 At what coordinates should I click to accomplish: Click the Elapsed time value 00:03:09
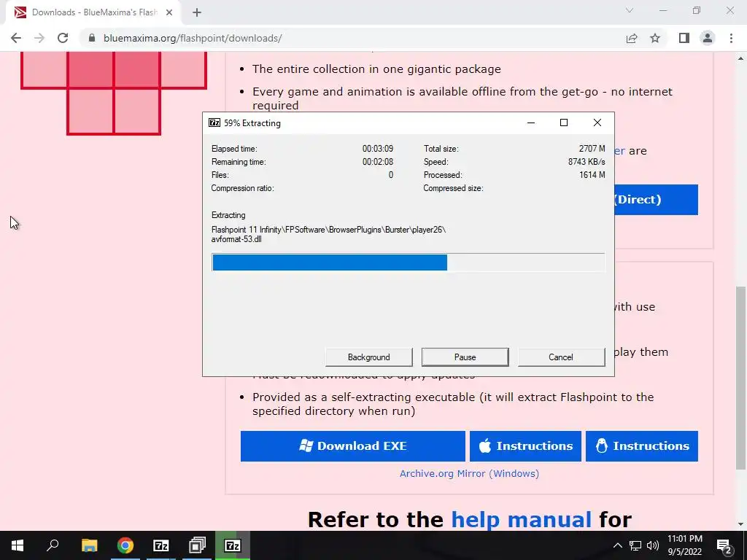tap(378, 149)
